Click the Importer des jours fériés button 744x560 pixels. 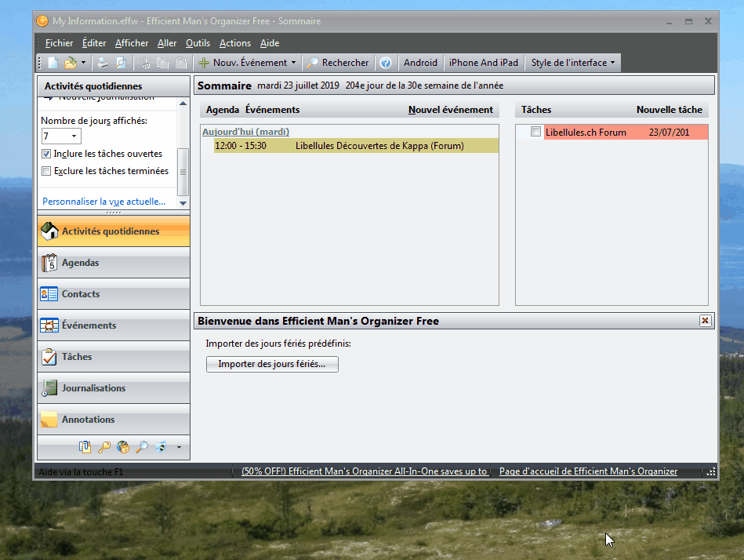(272, 364)
